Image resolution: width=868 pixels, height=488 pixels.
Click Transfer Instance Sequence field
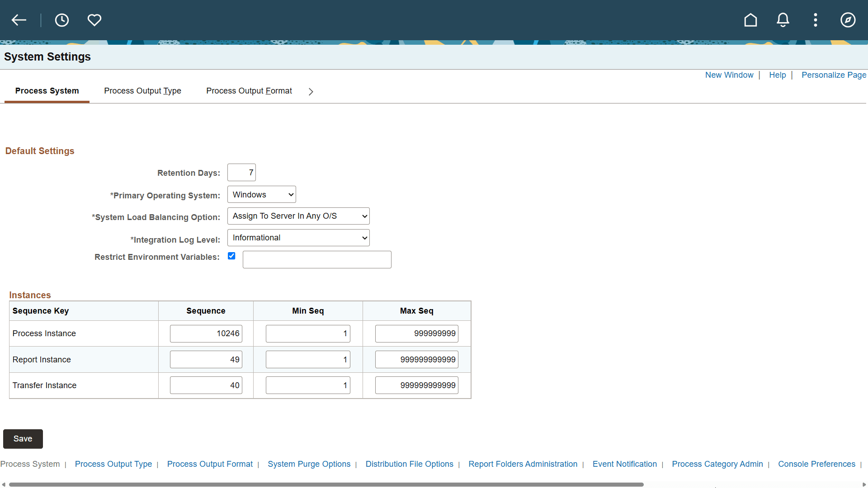pyautogui.click(x=206, y=385)
